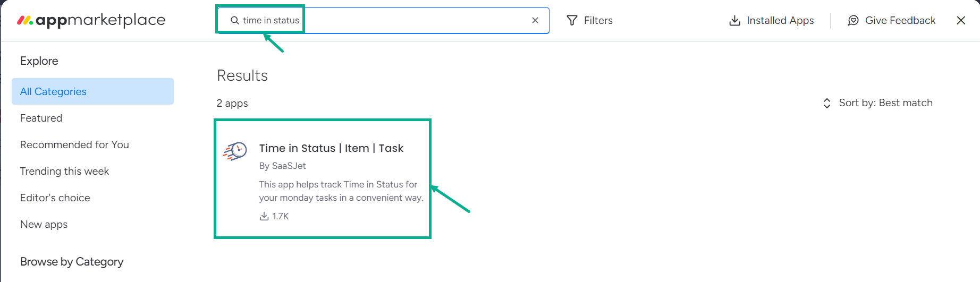Click the search magnifier icon
The image size is (980, 282).
(x=234, y=20)
